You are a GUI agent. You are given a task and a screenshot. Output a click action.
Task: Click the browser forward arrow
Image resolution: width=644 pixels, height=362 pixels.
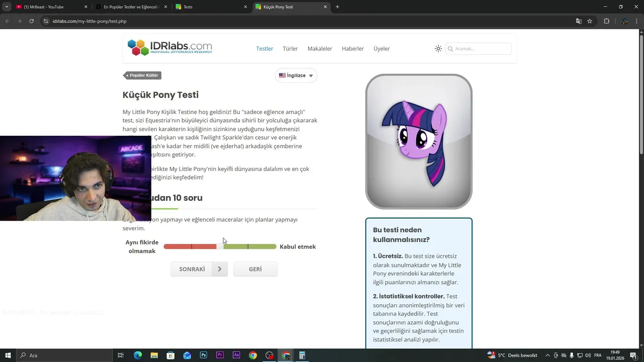[20, 21]
